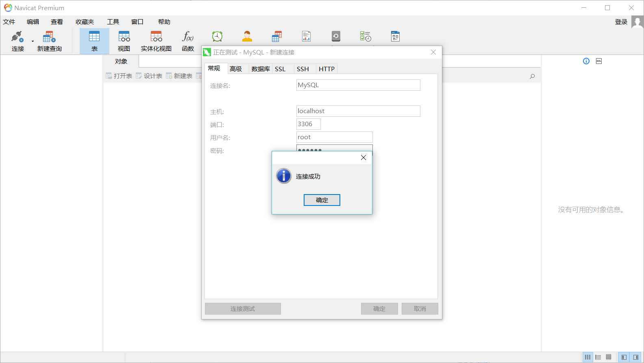
Task: Click the blue info icon in right panel
Action: [586, 61]
